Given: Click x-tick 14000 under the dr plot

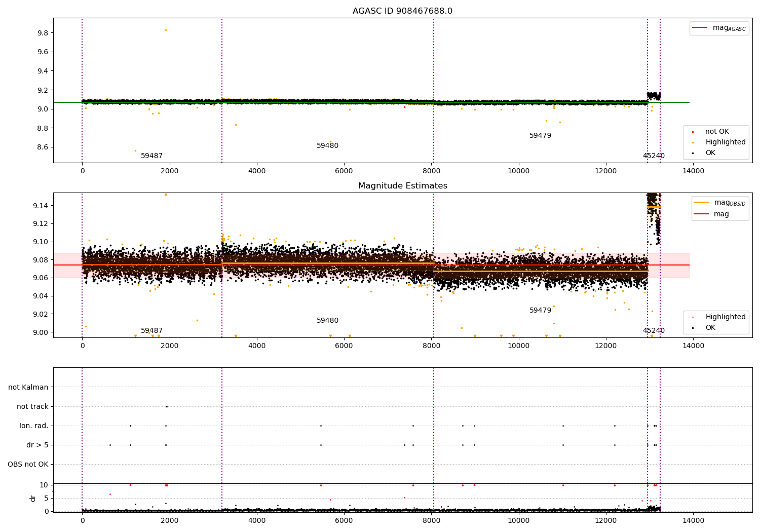Looking at the screenshot, I should [x=694, y=520].
